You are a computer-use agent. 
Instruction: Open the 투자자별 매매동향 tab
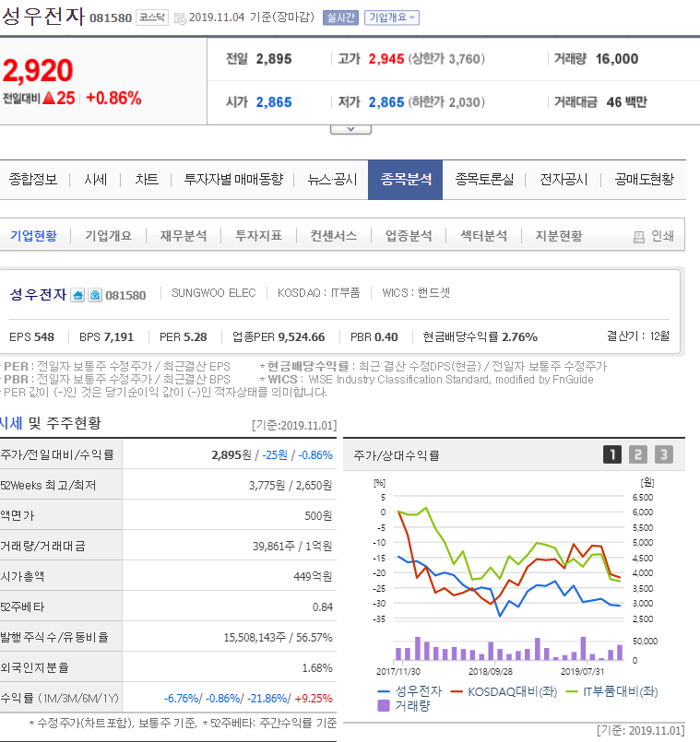[x=233, y=180]
